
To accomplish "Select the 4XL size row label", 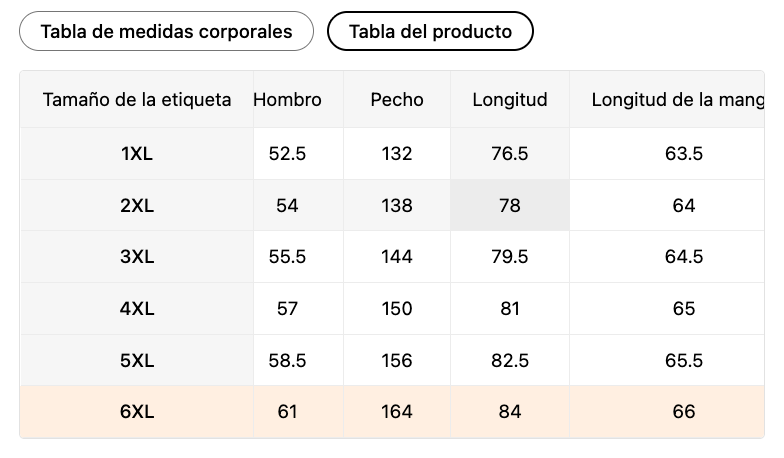I will pos(137,309).
